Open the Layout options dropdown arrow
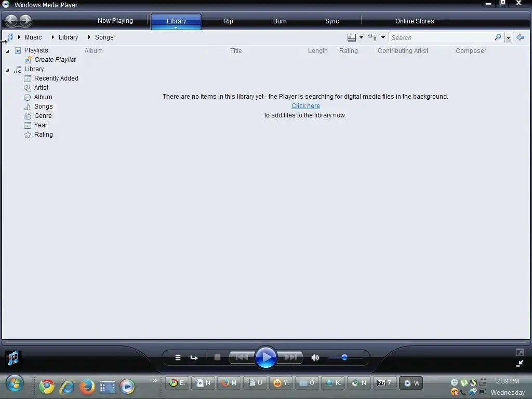 pyautogui.click(x=362, y=37)
